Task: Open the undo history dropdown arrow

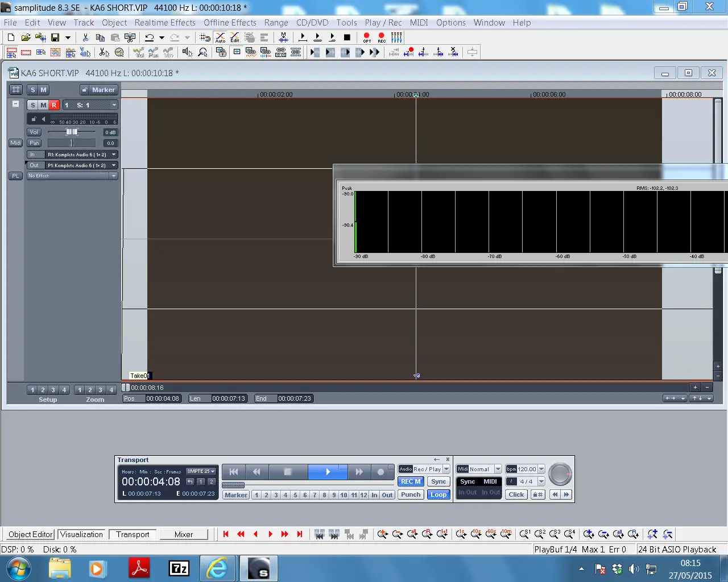Action: pyautogui.click(x=162, y=38)
